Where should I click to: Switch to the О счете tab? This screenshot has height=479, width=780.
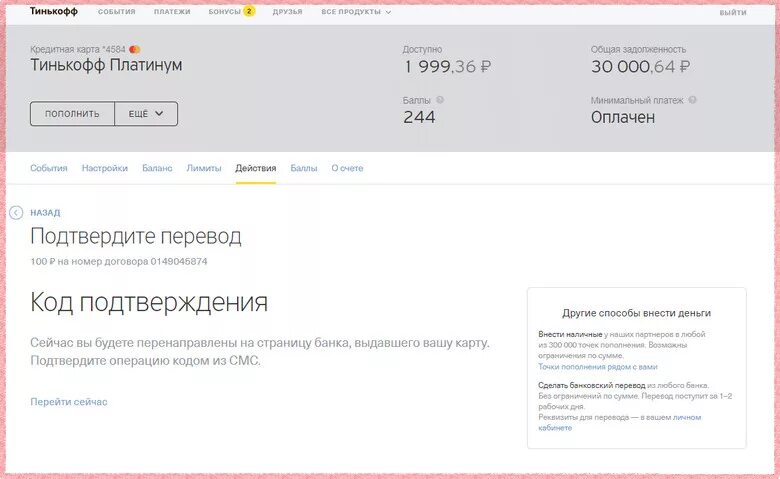(x=347, y=168)
